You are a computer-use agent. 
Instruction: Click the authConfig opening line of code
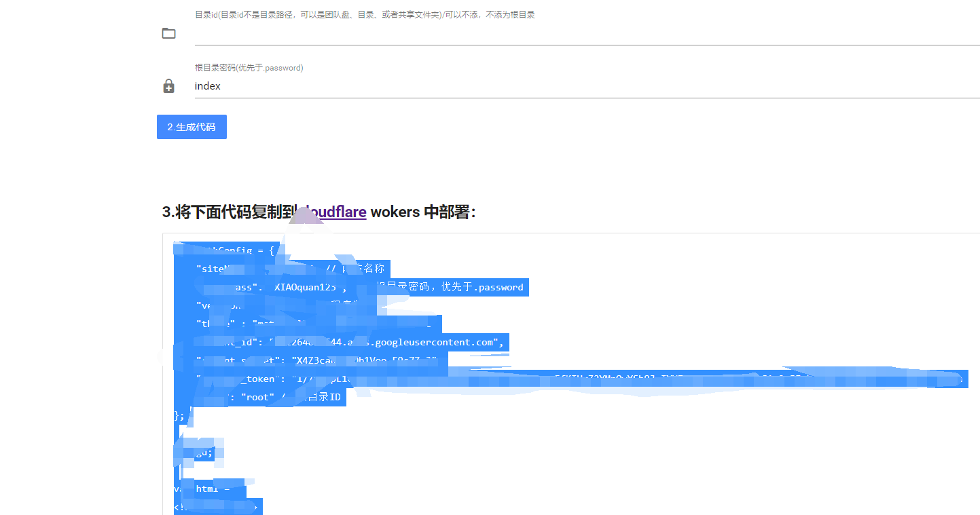pos(231,250)
